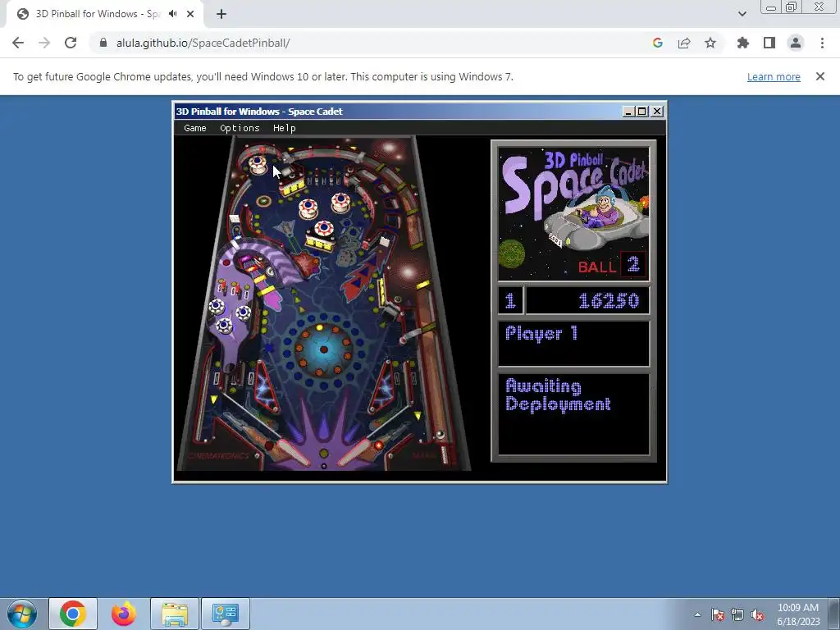Click the topmost launch-ramp bumper
This screenshot has height=630, width=840.
(x=258, y=163)
